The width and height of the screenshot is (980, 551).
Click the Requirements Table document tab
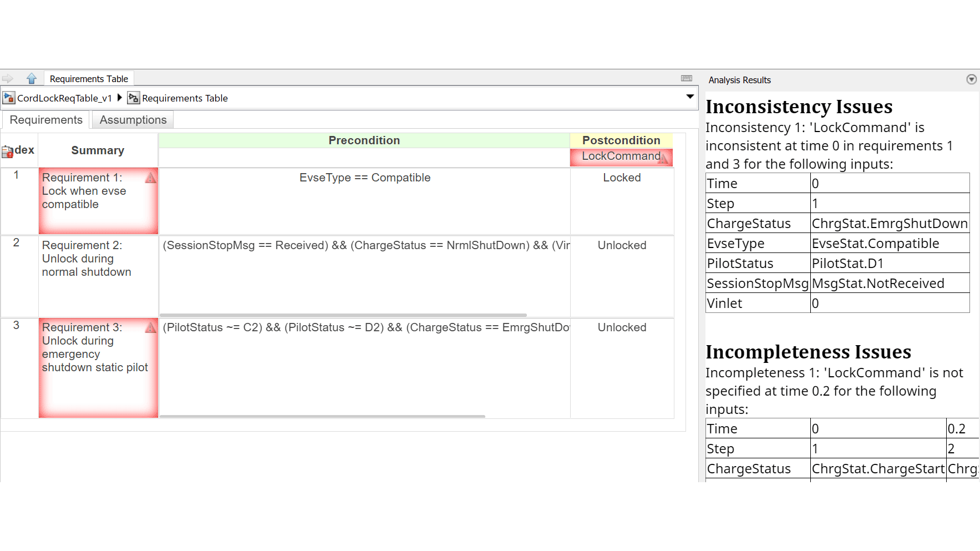point(89,78)
